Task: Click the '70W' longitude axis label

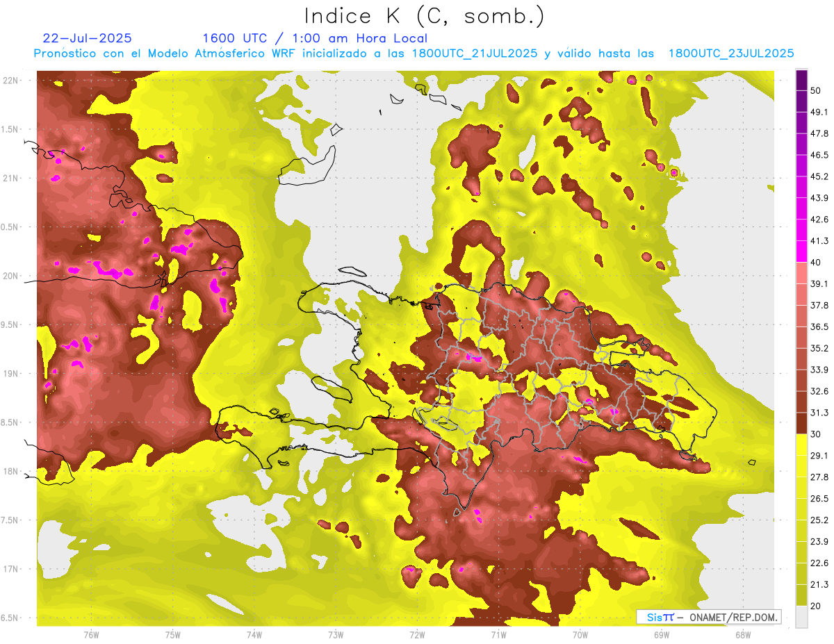Action: click(x=580, y=635)
